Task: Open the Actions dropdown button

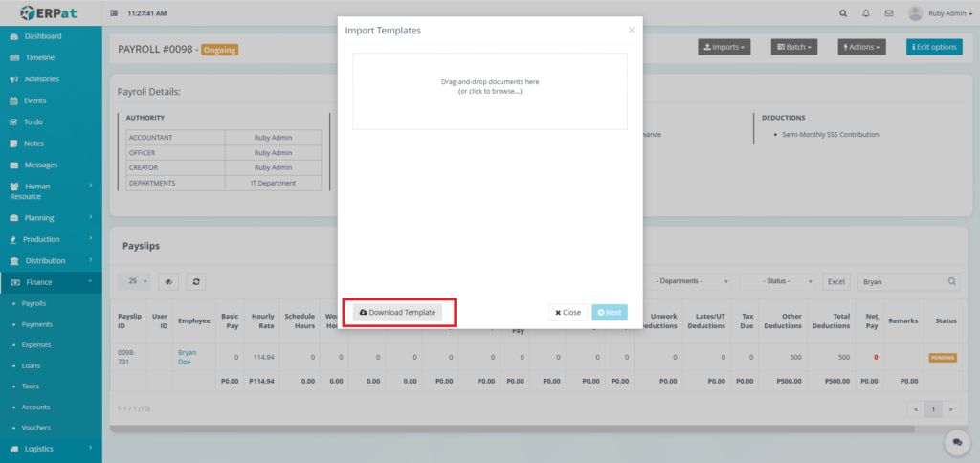Action: coord(861,47)
